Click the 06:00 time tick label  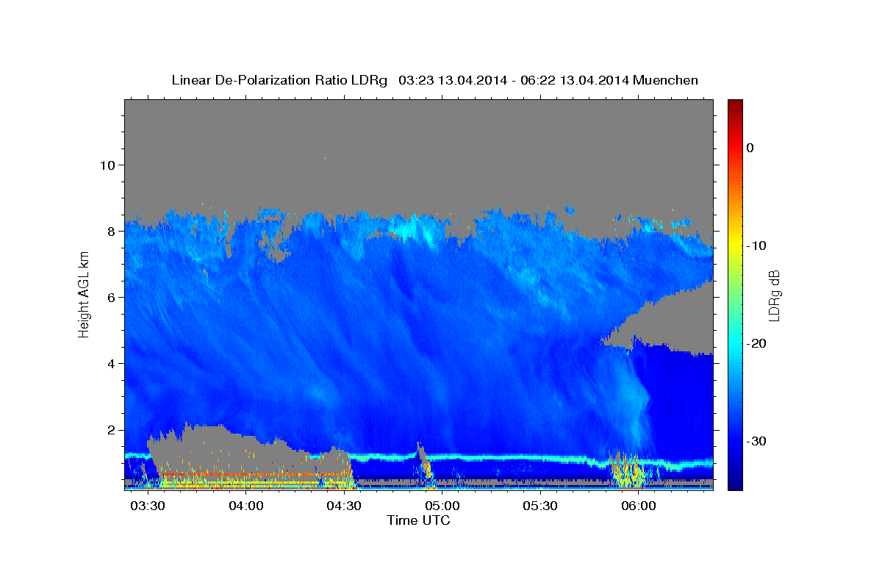638,506
